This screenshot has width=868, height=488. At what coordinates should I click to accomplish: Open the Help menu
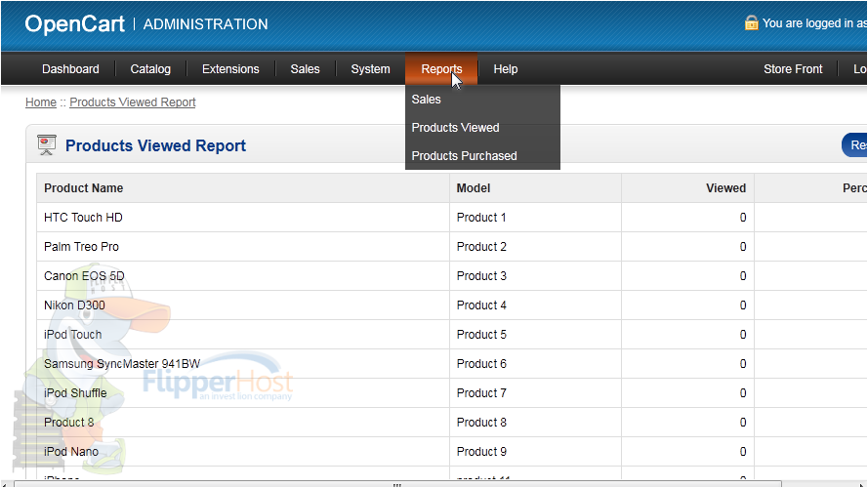[x=506, y=69]
